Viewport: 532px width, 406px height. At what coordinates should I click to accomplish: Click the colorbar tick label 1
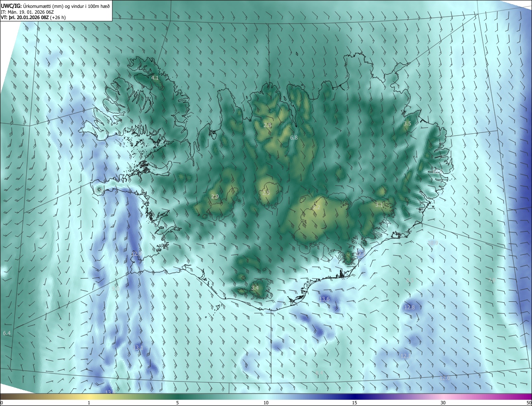89,403
